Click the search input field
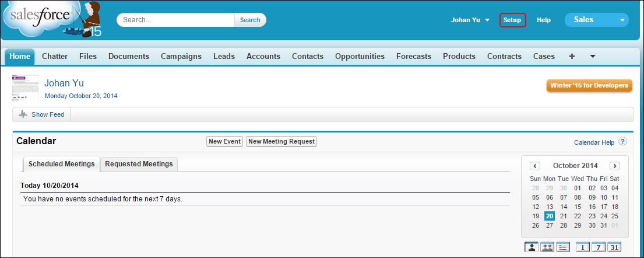This screenshot has height=258, width=644. (x=176, y=20)
